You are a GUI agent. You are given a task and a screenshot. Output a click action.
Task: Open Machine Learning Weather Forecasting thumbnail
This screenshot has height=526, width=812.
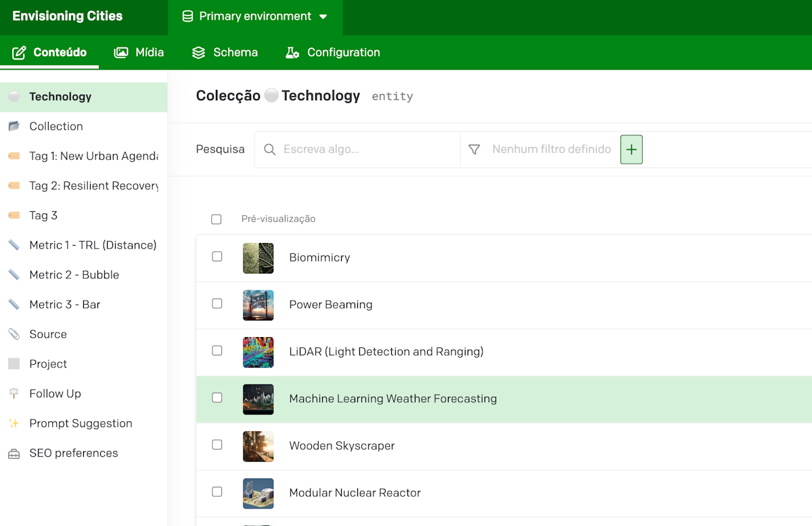point(258,399)
